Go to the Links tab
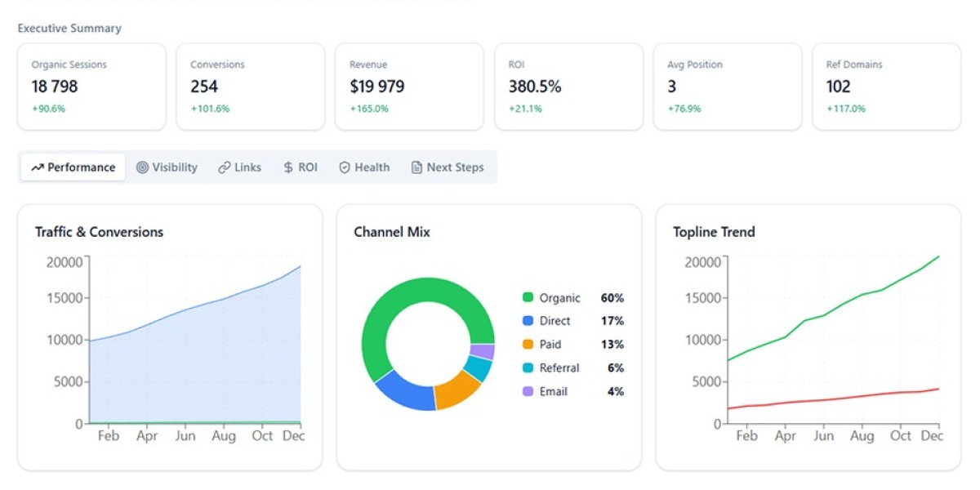Viewport: 980px width, 490px height. point(240,167)
